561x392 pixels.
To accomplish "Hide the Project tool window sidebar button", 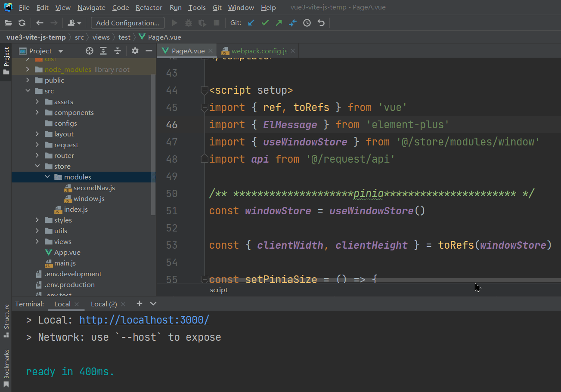I will pyautogui.click(x=6, y=60).
